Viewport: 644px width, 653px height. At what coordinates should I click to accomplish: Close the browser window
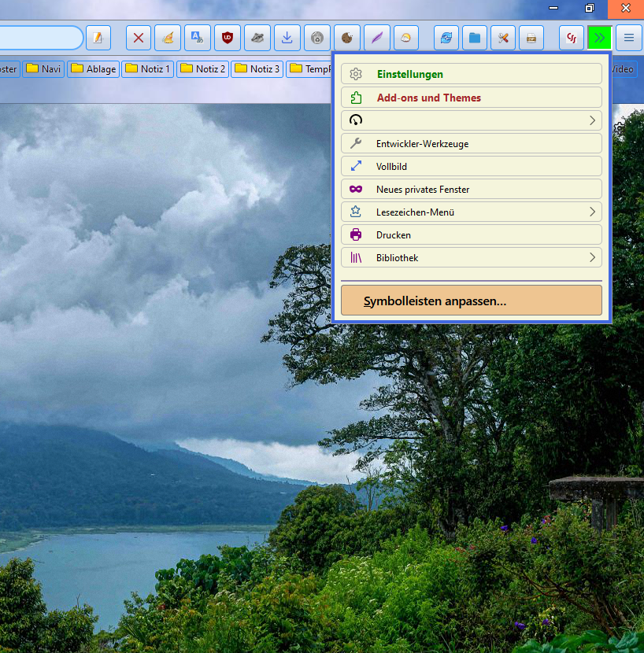pos(626,8)
